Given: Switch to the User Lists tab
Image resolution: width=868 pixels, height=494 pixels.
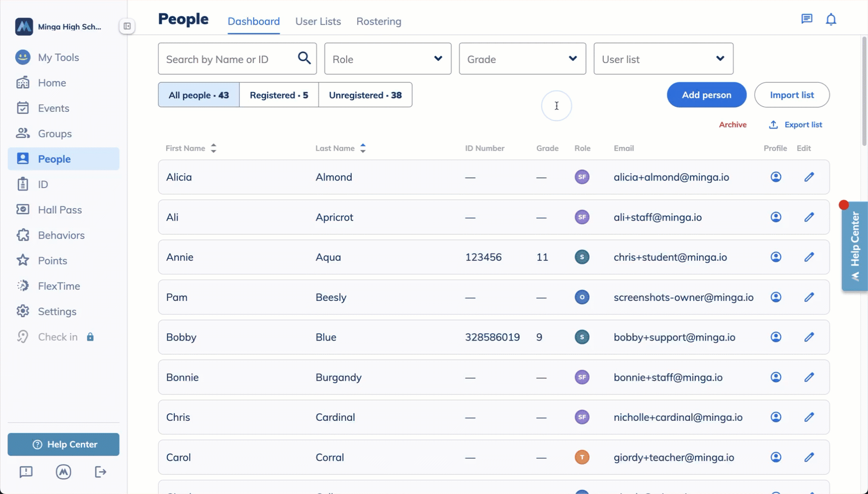Looking at the screenshot, I should (x=318, y=21).
